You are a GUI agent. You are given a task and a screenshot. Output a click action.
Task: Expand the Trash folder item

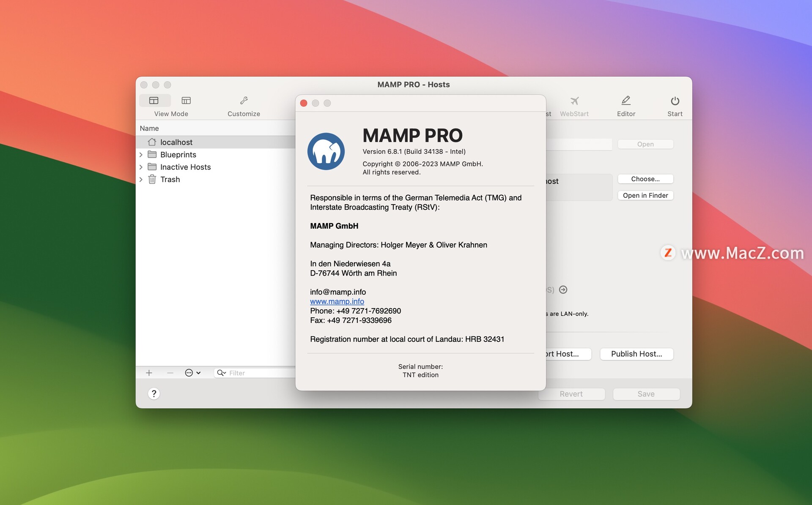(142, 179)
